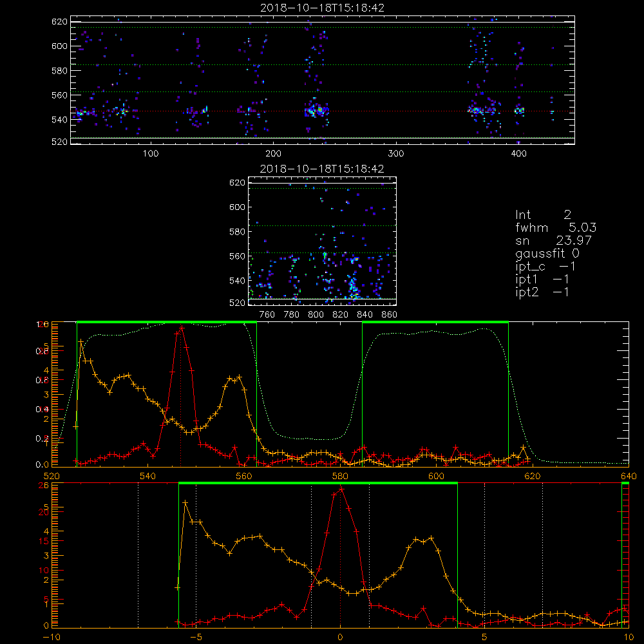Click the top plot title 2018-10-18T15:18:42

point(322,8)
